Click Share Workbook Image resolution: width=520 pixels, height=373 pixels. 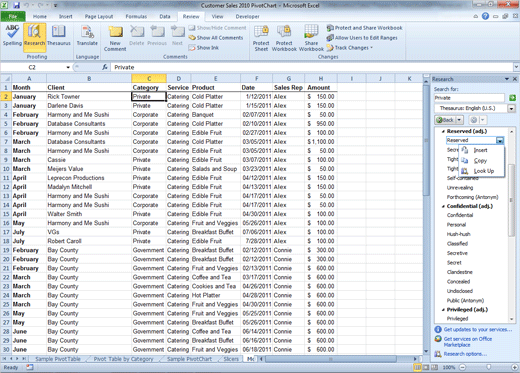point(311,38)
